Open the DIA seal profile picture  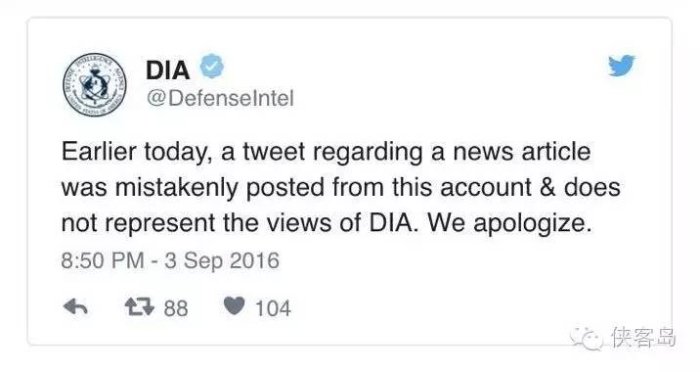tap(94, 84)
